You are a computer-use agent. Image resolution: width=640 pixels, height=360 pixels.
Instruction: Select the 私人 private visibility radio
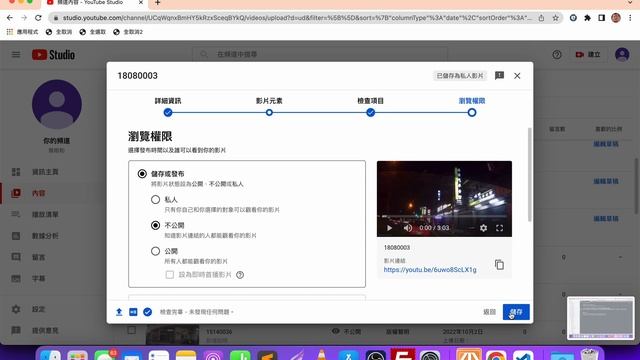156,200
